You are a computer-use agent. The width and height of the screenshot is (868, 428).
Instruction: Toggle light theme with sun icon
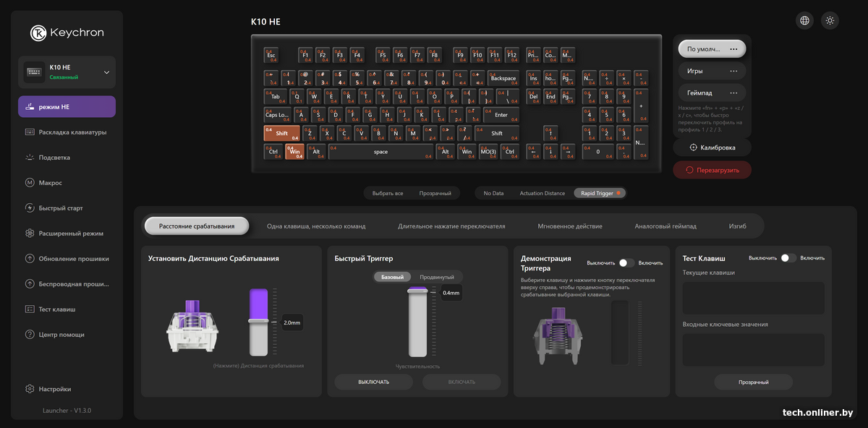[x=830, y=20]
